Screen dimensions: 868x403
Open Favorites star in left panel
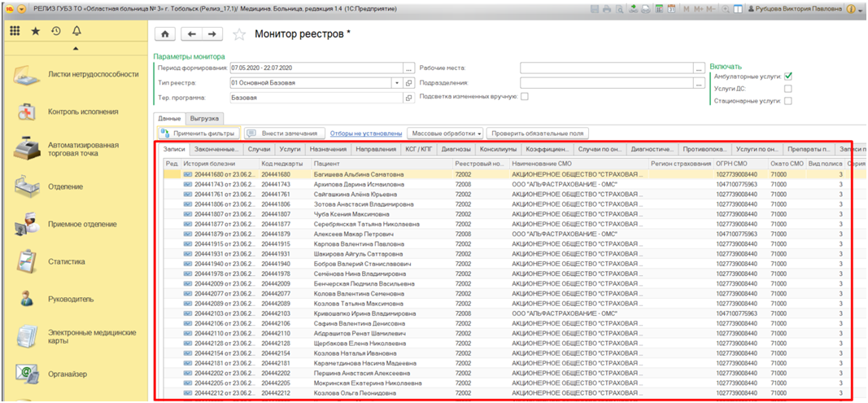click(36, 32)
